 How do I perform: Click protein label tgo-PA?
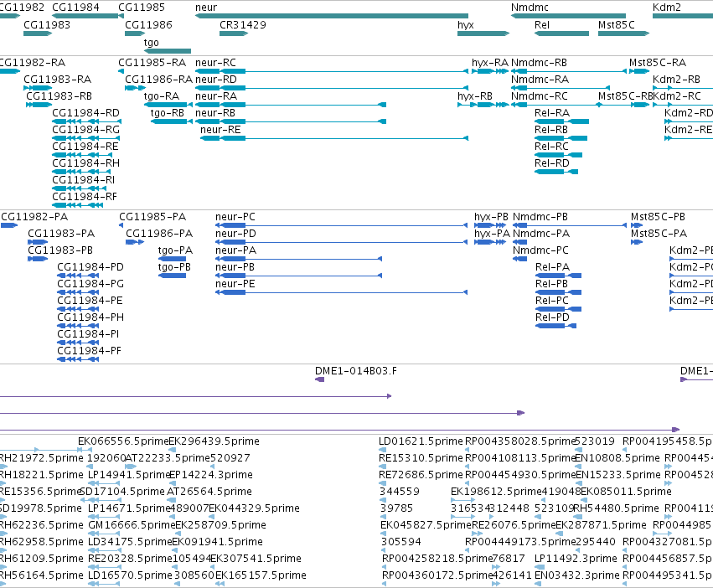(x=175, y=250)
